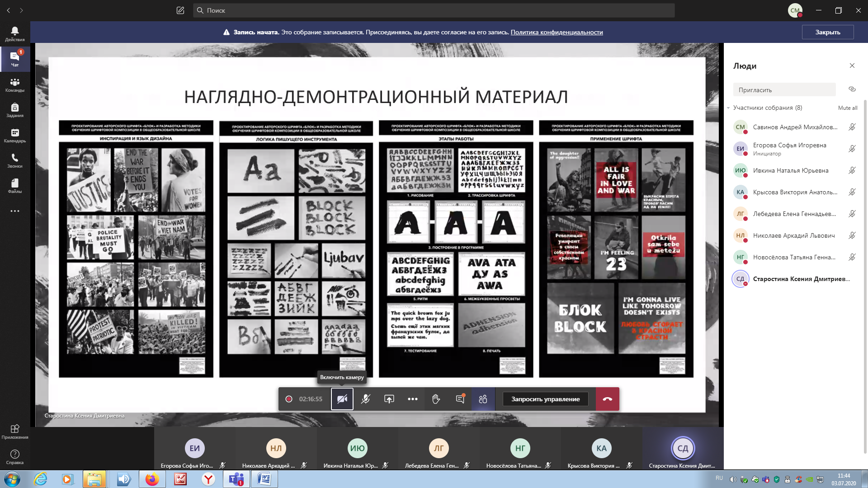868x488 pixels.
Task: Open the Calendar (Календарь) section
Action: click(x=14, y=135)
